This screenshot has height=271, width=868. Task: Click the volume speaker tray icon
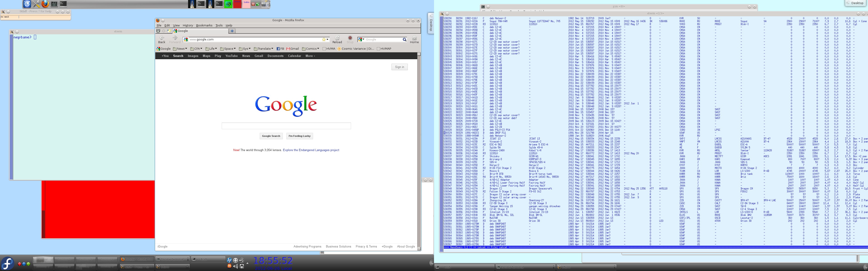pyautogui.click(x=236, y=266)
